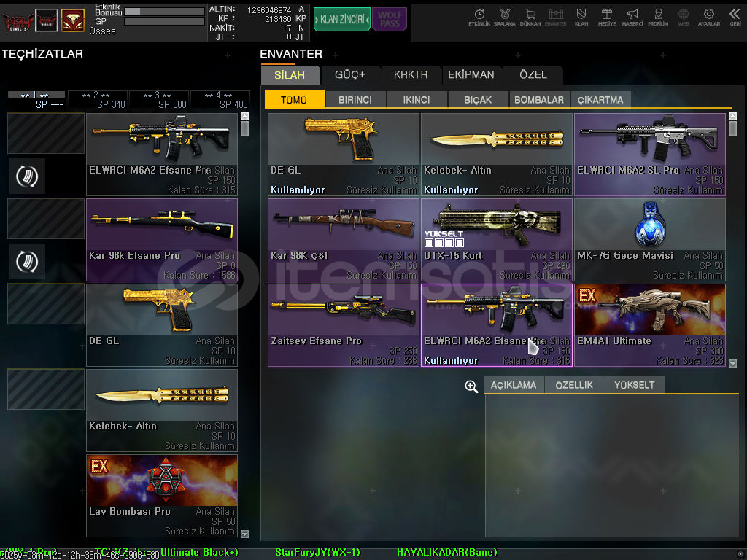Open the Web globe icon
Screen dimensions: 747x560
(x=683, y=17)
